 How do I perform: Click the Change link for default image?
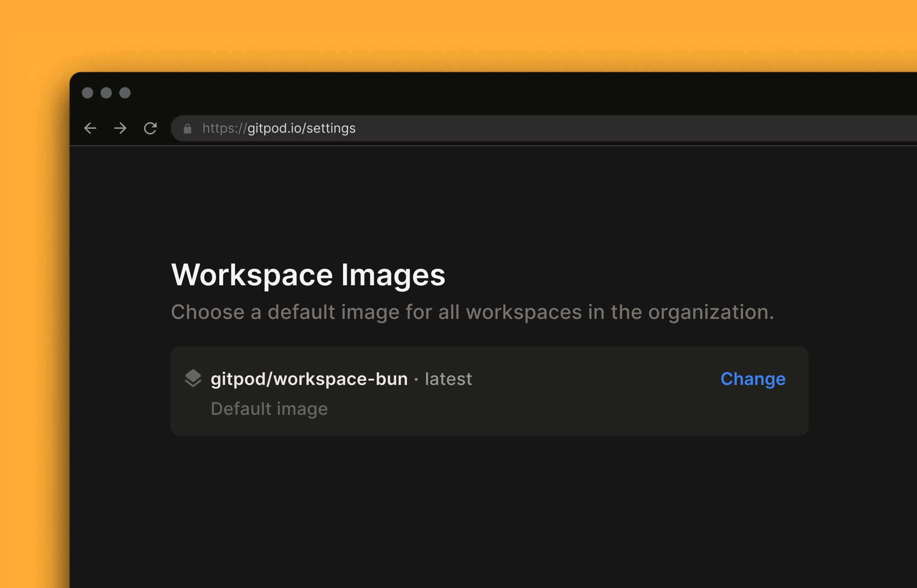click(753, 379)
